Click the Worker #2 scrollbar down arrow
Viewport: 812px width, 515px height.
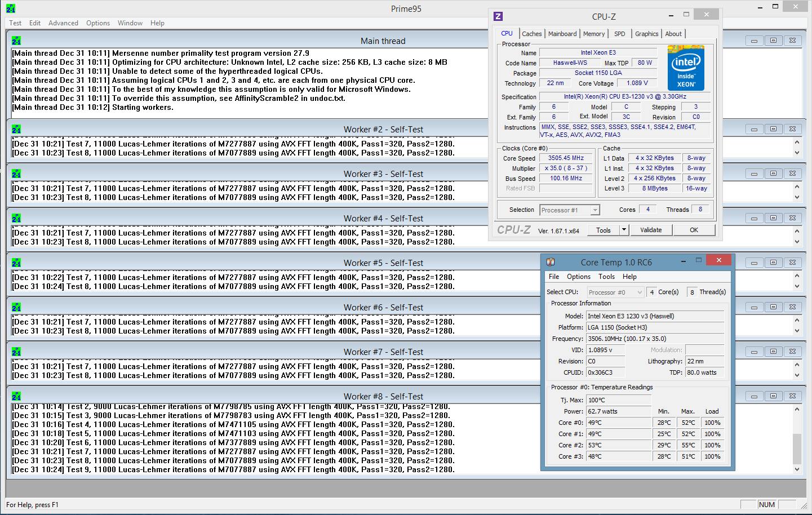point(797,153)
